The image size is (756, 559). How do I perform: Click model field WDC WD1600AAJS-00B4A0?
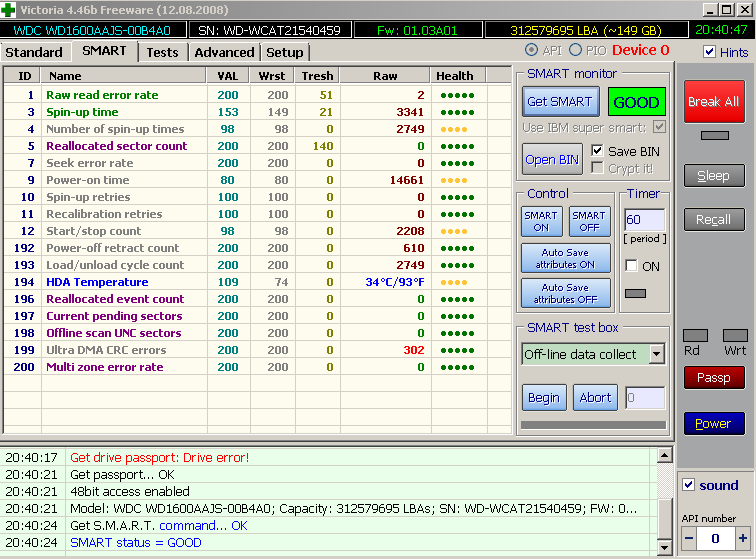(93, 30)
